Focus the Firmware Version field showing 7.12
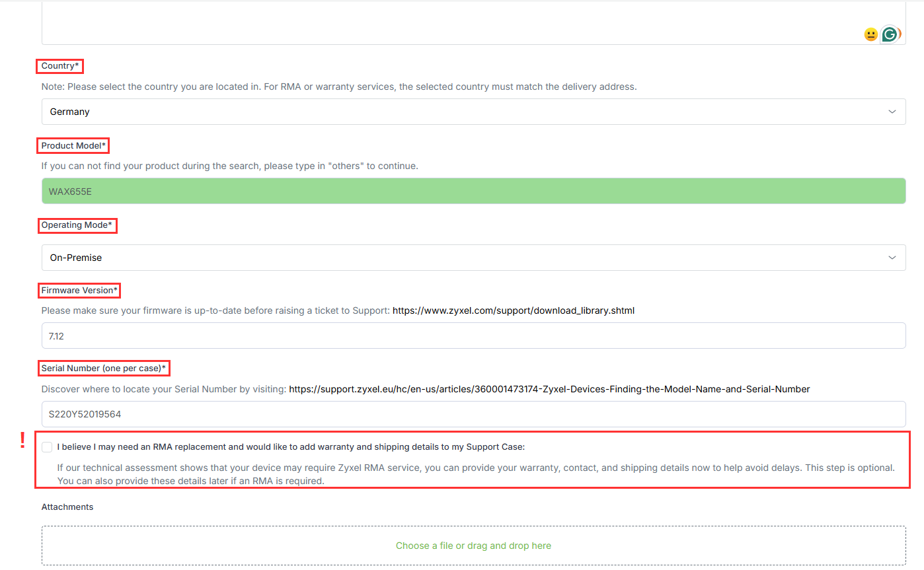Screen dimensions: 924x570 coord(473,336)
